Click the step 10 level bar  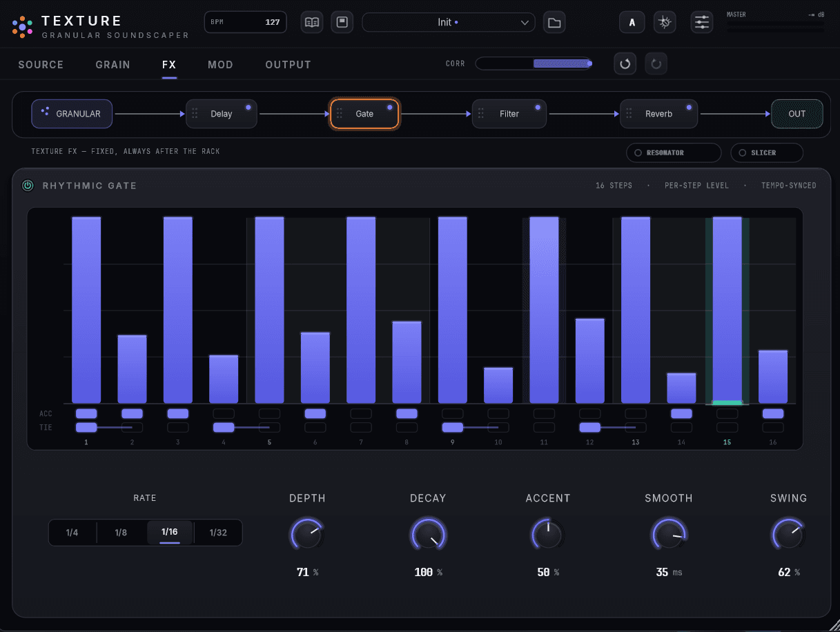(498, 386)
